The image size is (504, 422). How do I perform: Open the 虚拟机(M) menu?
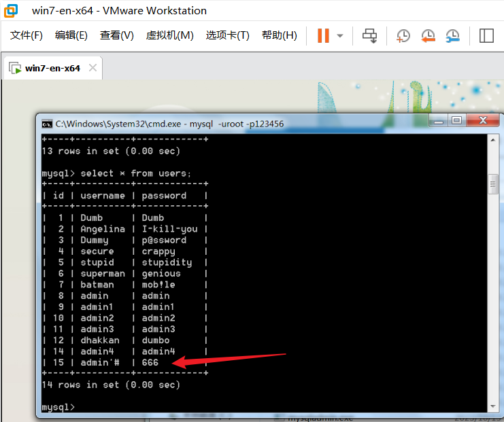[169, 35]
